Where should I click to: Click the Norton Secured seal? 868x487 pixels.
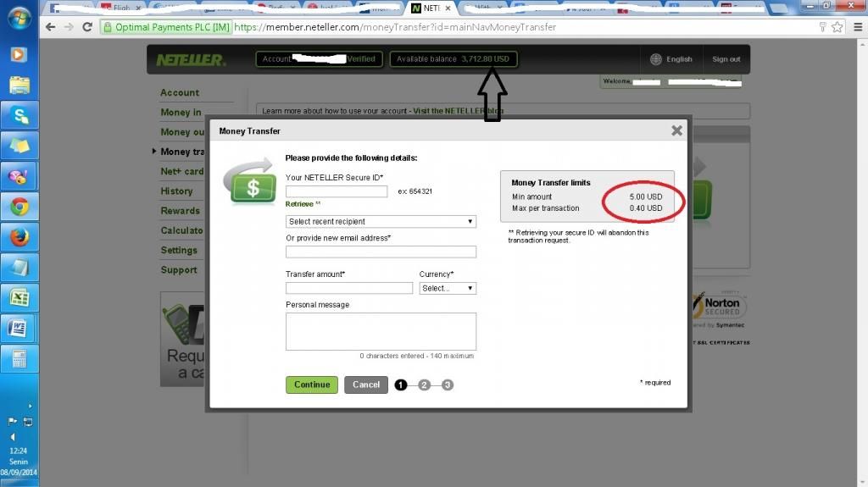pos(719,309)
